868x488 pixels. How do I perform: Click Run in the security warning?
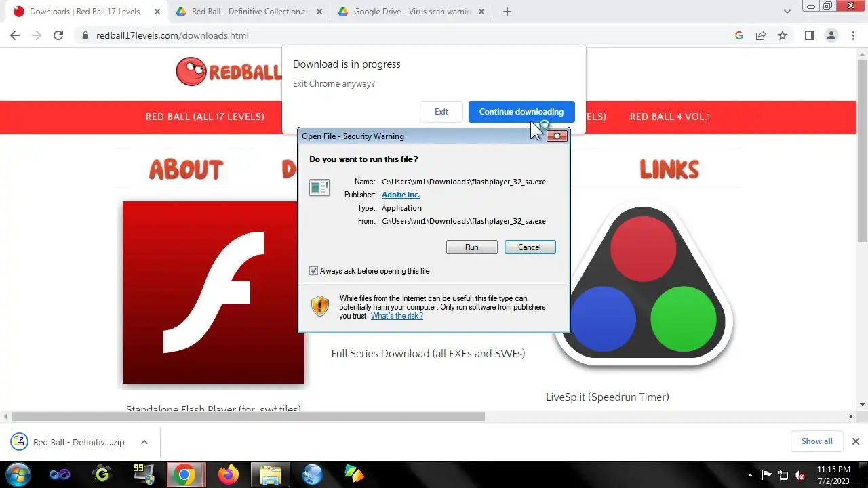click(472, 247)
